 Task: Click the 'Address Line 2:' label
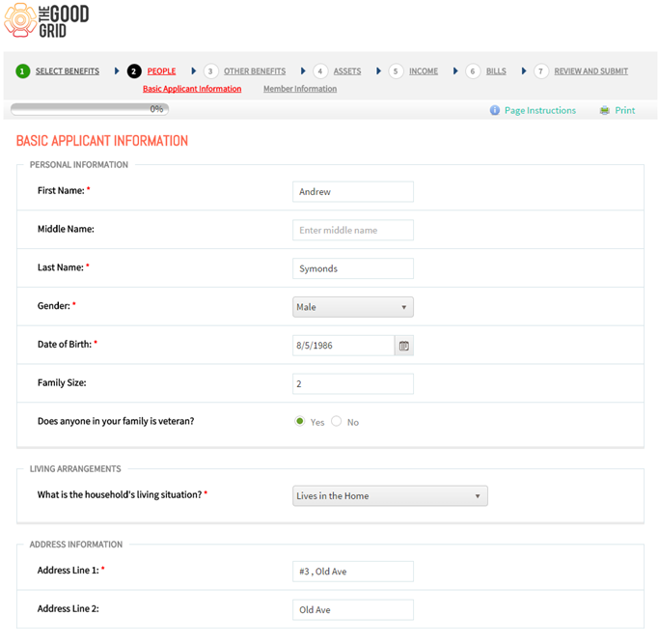(69, 608)
